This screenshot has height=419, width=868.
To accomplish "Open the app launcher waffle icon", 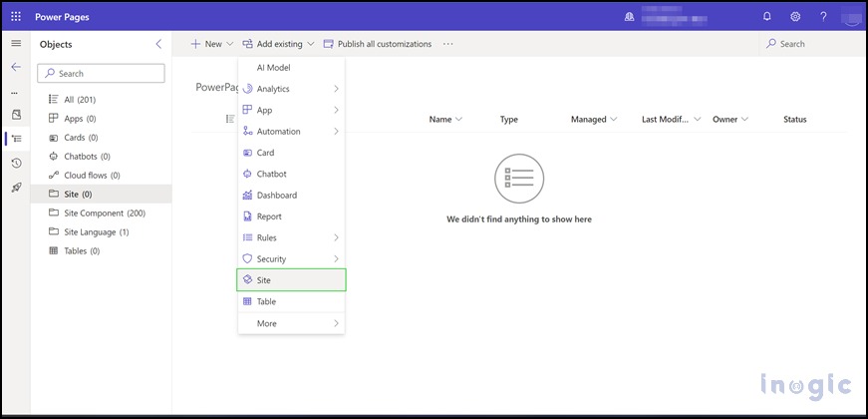I will click(16, 17).
